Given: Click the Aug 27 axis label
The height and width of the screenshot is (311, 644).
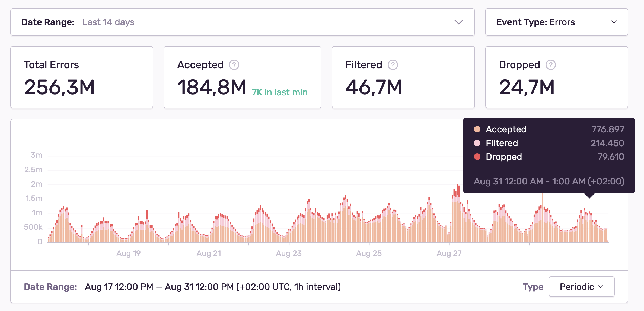Looking at the screenshot, I should point(449,253).
